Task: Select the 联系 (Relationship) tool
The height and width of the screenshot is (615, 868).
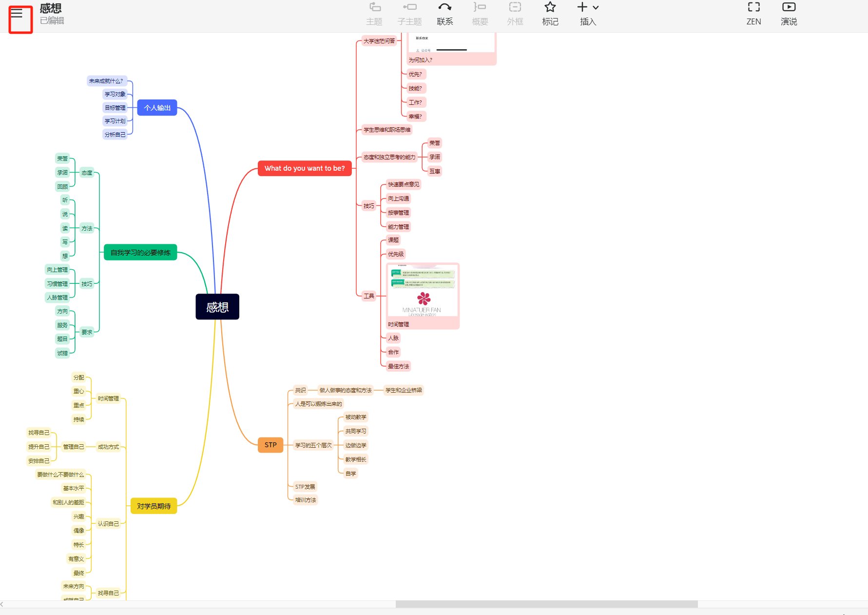Action: click(x=444, y=14)
